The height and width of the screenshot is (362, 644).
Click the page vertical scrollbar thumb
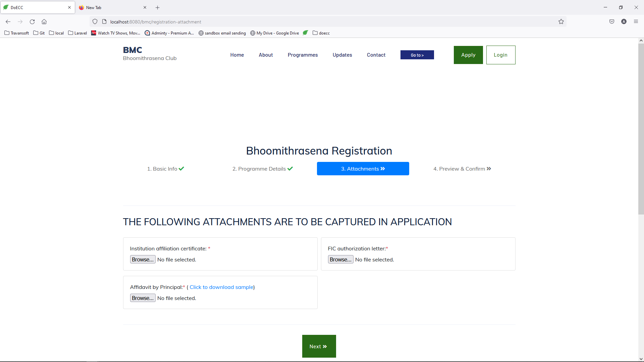(x=641, y=129)
